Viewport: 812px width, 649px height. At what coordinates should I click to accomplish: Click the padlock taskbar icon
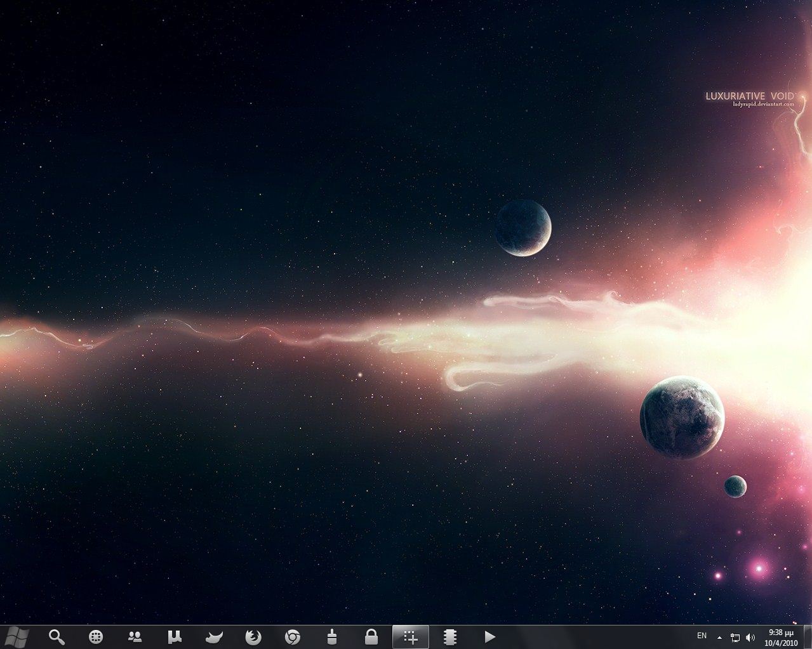coord(371,636)
